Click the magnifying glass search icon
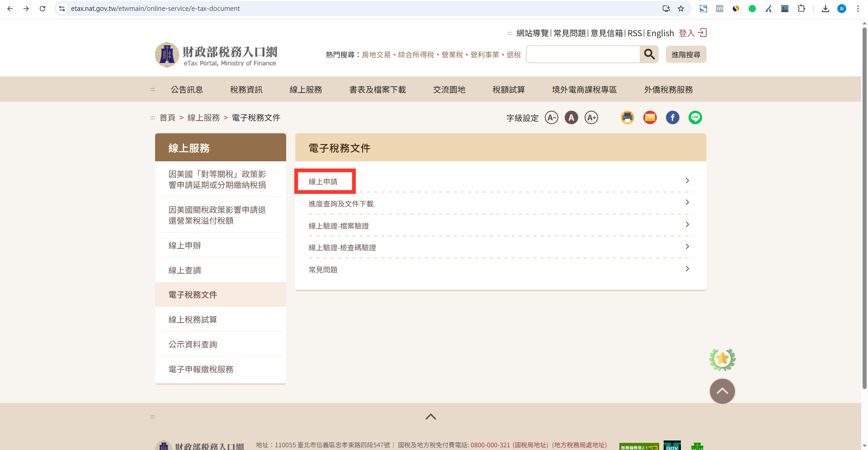The width and height of the screenshot is (868, 450). (x=649, y=55)
